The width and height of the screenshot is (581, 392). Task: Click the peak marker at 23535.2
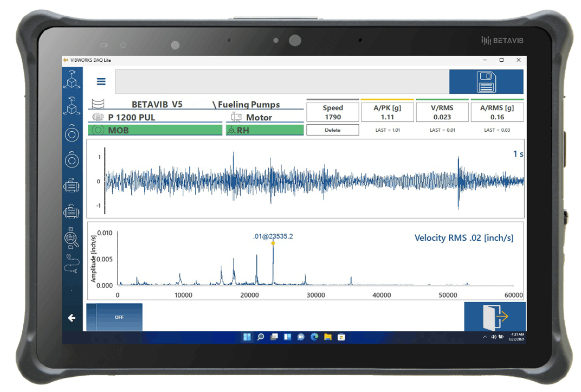point(273,243)
